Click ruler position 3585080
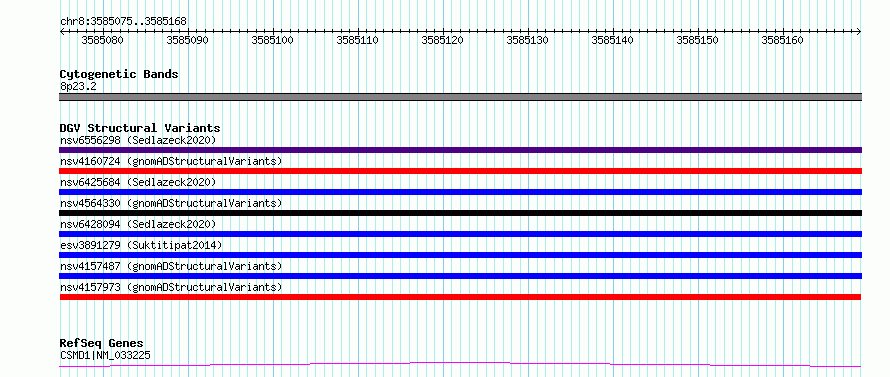The height and width of the screenshot is (377, 890). [x=103, y=40]
